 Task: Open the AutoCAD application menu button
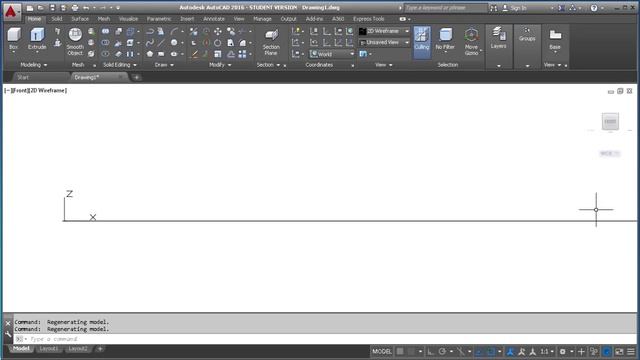[x=11, y=11]
